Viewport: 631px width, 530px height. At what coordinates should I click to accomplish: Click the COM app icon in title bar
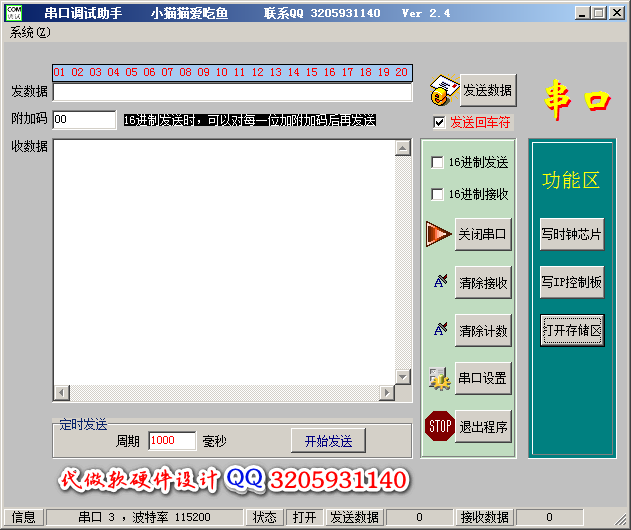coord(14,13)
